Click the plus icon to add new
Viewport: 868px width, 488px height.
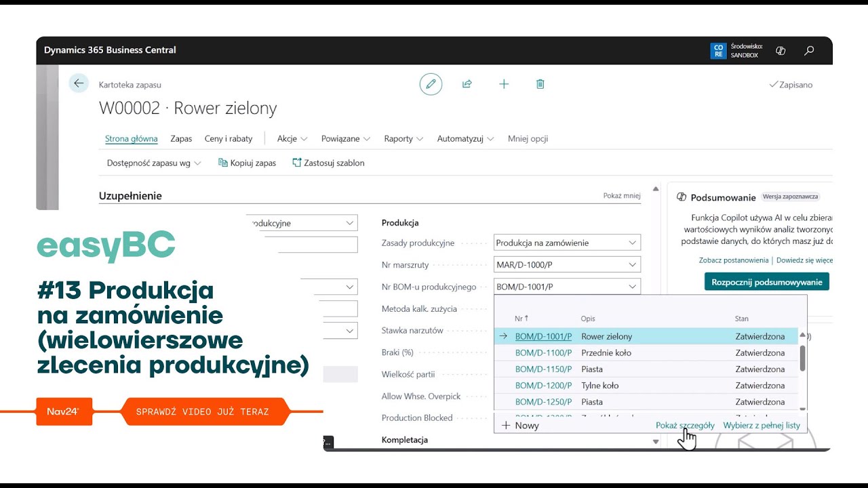[504, 84]
